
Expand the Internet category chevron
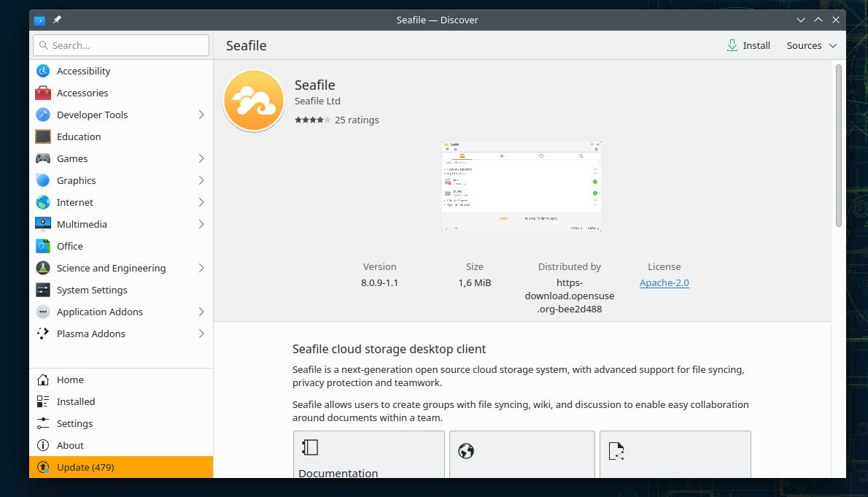(x=201, y=202)
